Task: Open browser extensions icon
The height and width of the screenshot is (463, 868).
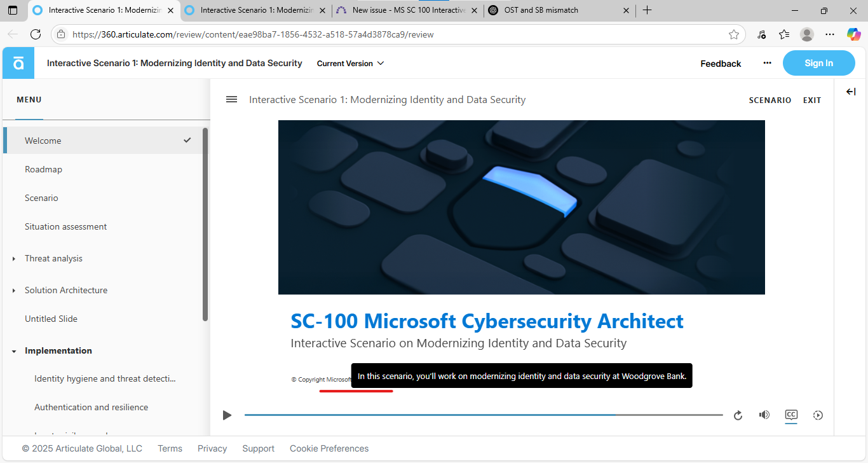Action: coord(761,34)
